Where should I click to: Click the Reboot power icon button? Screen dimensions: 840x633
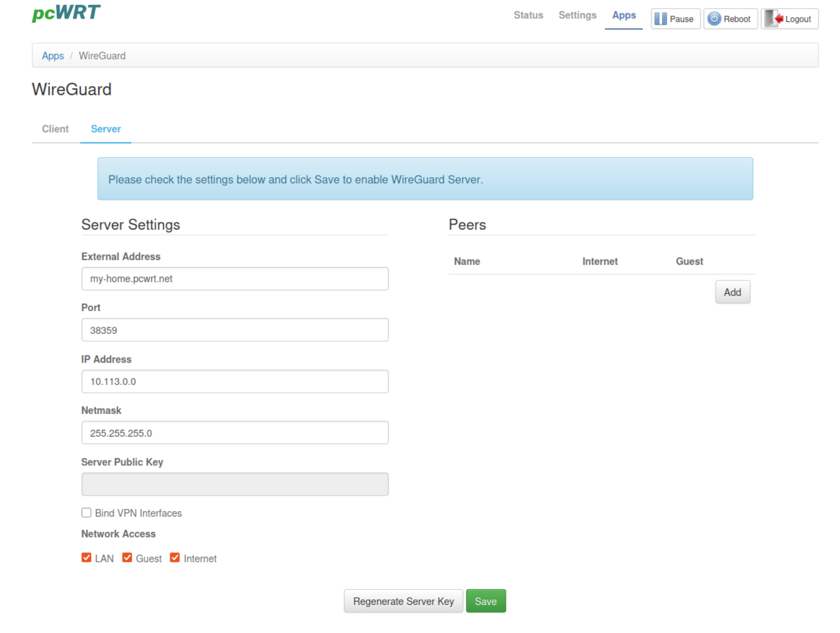[x=730, y=19]
